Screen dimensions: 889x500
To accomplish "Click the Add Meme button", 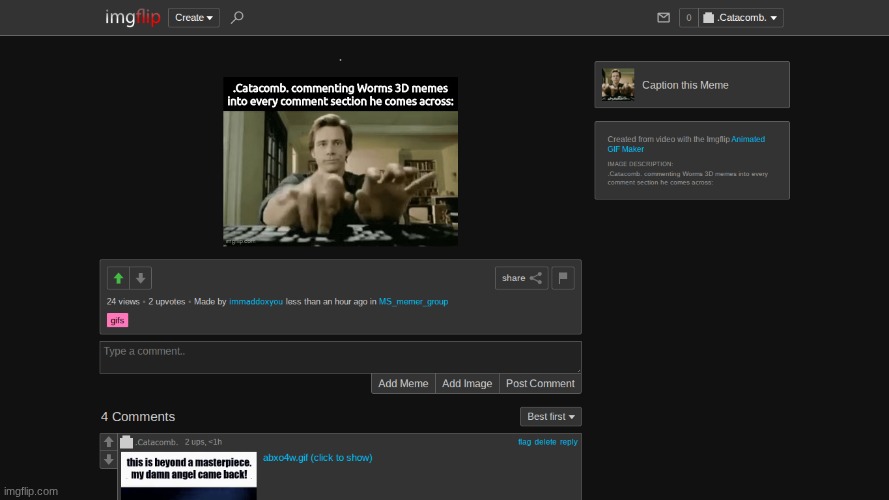I will [x=403, y=383].
